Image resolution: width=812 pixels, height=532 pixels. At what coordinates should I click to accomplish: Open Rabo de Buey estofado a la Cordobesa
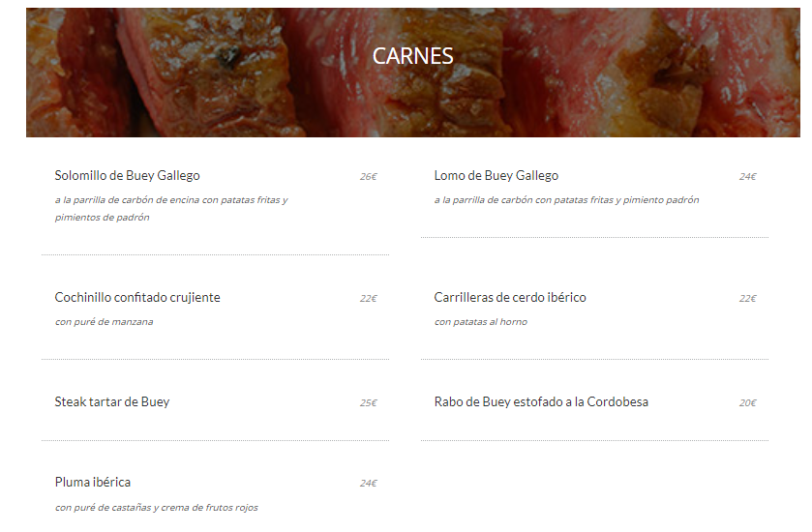tap(541, 402)
